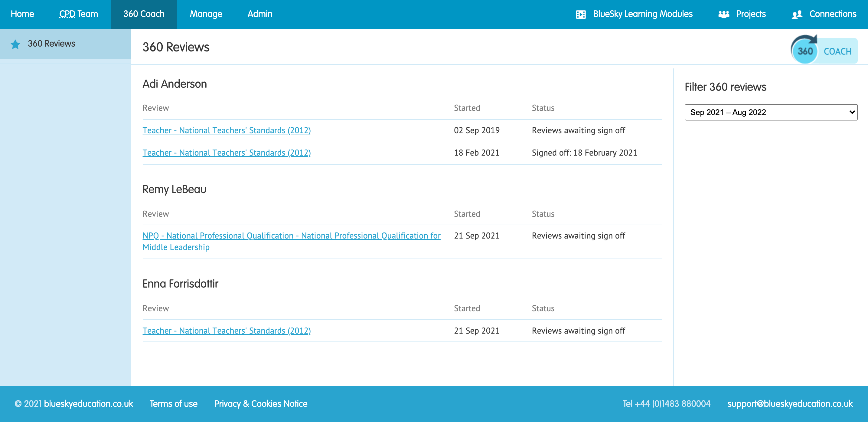Select the 360 Coach navigation tab
This screenshot has height=422, width=868.
coord(144,14)
